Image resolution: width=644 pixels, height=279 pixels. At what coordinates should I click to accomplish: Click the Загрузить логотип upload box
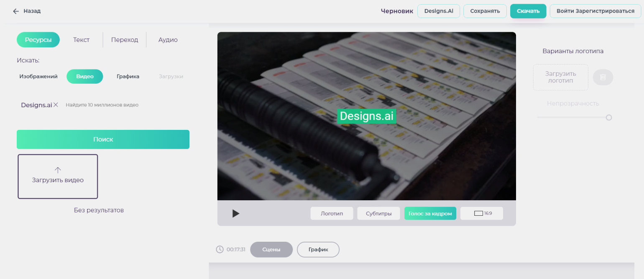click(x=560, y=77)
